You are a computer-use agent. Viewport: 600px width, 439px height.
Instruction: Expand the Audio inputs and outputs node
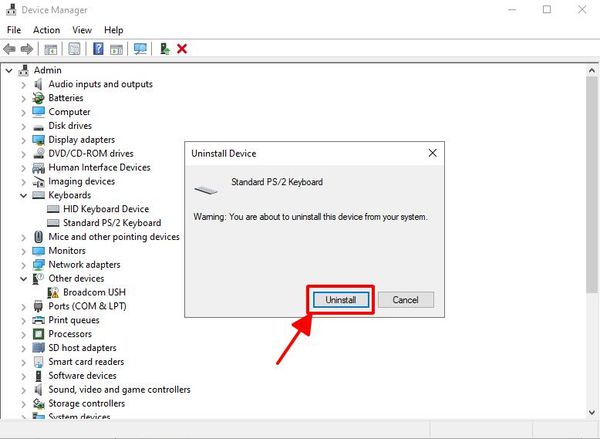pyautogui.click(x=24, y=84)
